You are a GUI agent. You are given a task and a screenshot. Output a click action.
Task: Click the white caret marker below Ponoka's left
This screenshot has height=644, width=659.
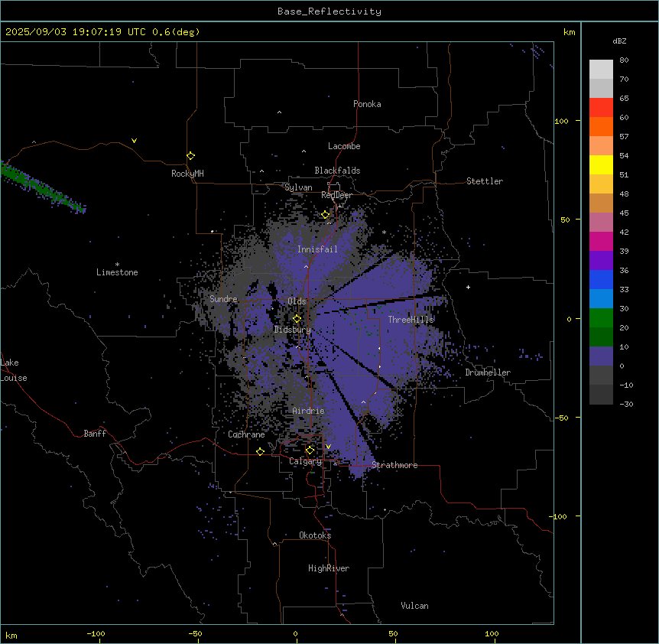280,112
